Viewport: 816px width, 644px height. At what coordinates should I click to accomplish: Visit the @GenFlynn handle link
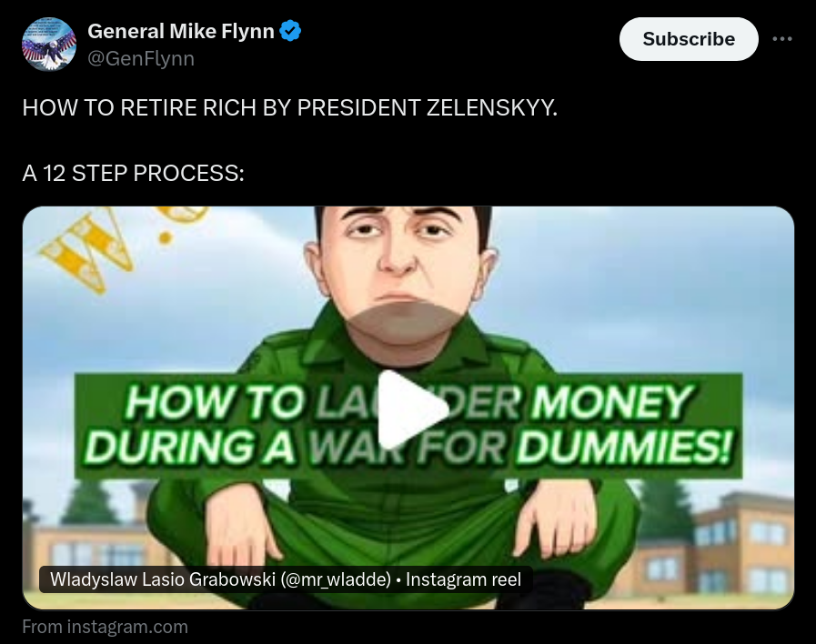(141, 59)
